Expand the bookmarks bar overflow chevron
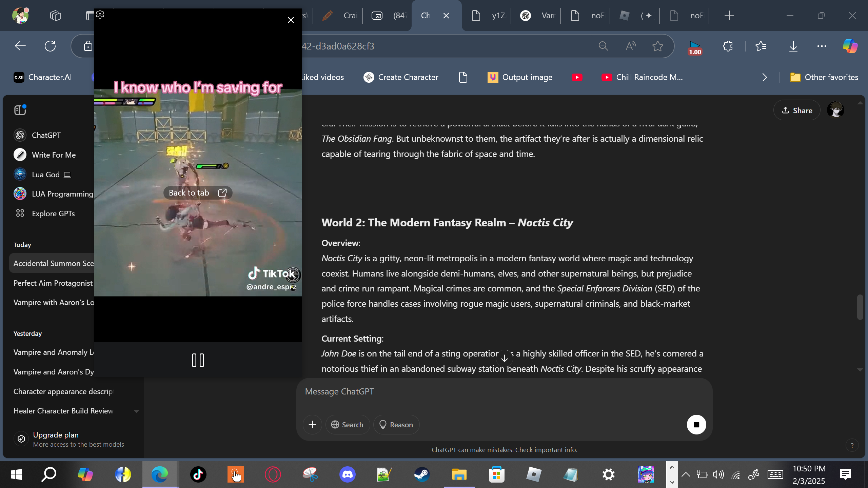Viewport: 868px width, 488px height. [765, 77]
